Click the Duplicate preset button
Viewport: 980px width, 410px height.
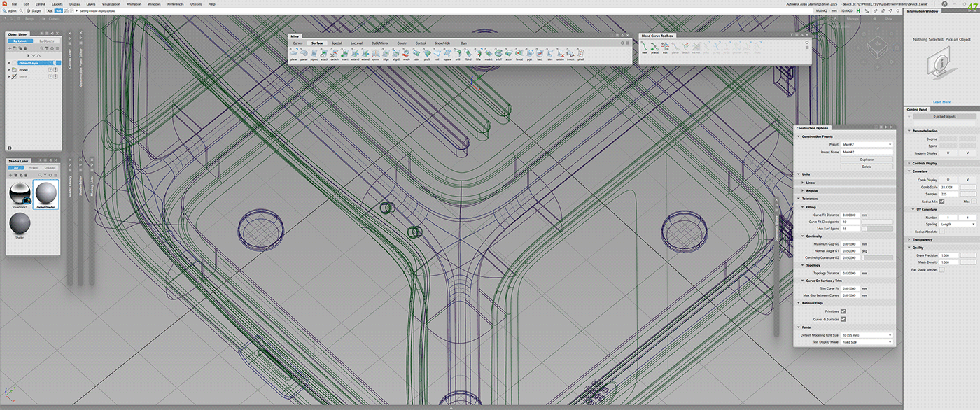(x=867, y=160)
